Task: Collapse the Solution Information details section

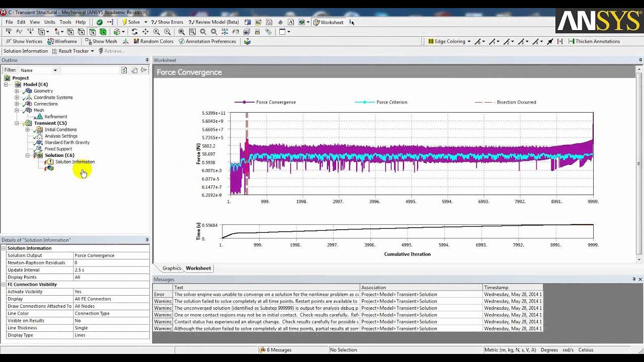Action: [4, 248]
